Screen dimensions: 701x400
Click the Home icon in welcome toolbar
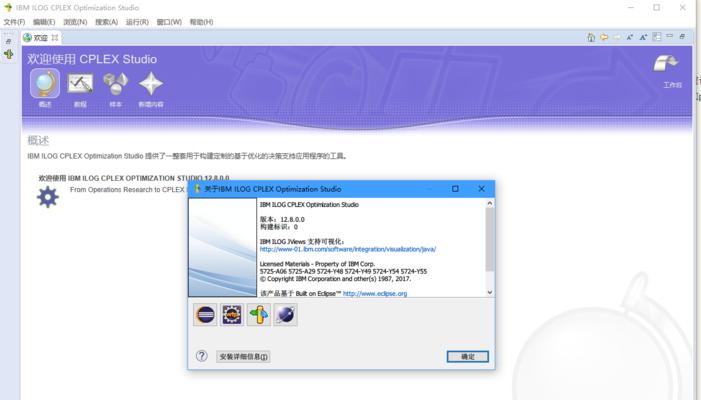pos(591,37)
